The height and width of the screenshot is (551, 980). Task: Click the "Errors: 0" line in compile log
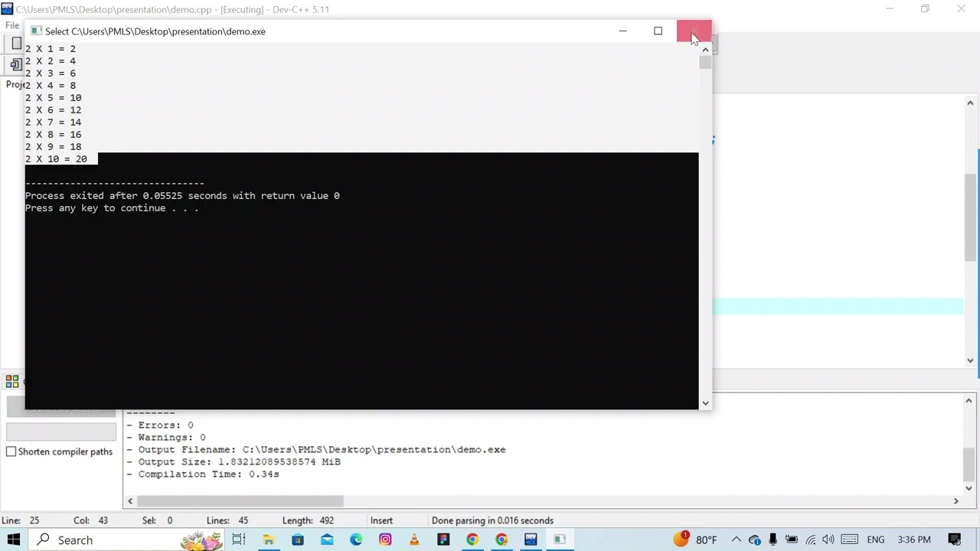tap(160, 425)
